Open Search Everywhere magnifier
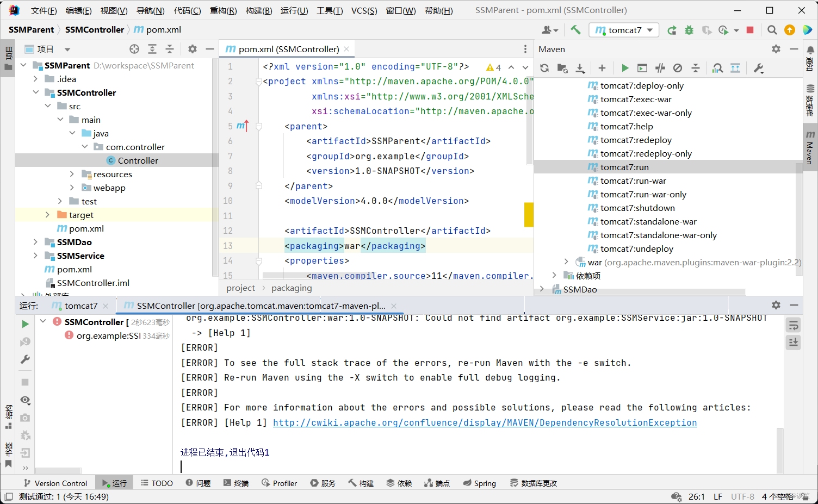818x504 pixels. point(772,30)
